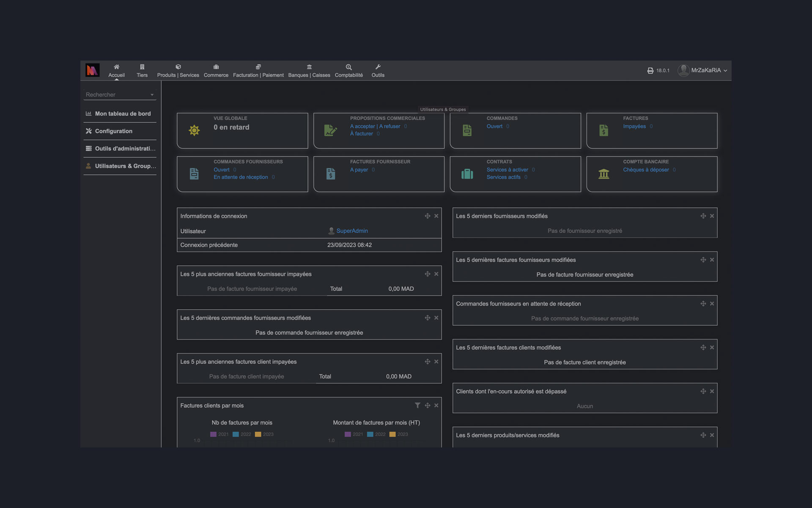The height and width of the screenshot is (508, 812).
Task: Toggle the 2021 legend swatch in Nb de factures chart
Action: (x=213, y=434)
